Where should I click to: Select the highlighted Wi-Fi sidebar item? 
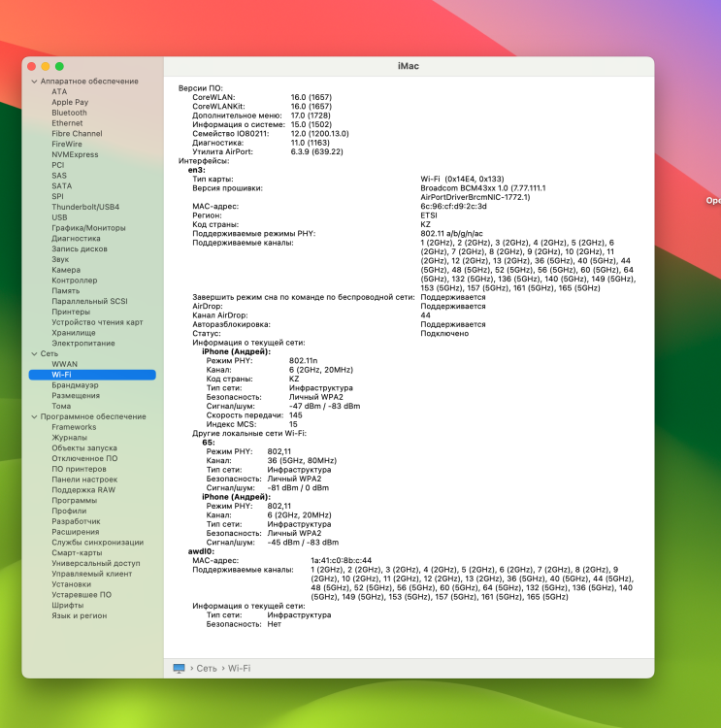click(x=92, y=375)
